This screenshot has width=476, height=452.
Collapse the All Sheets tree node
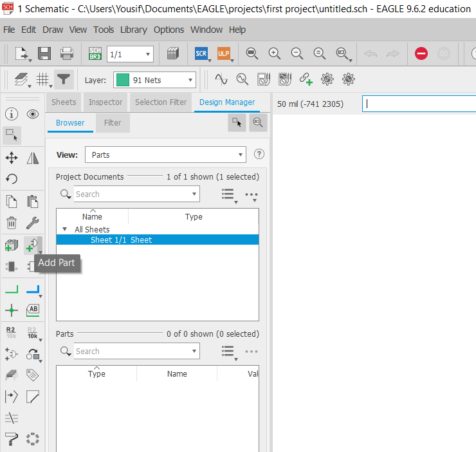pyautogui.click(x=65, y=229)
